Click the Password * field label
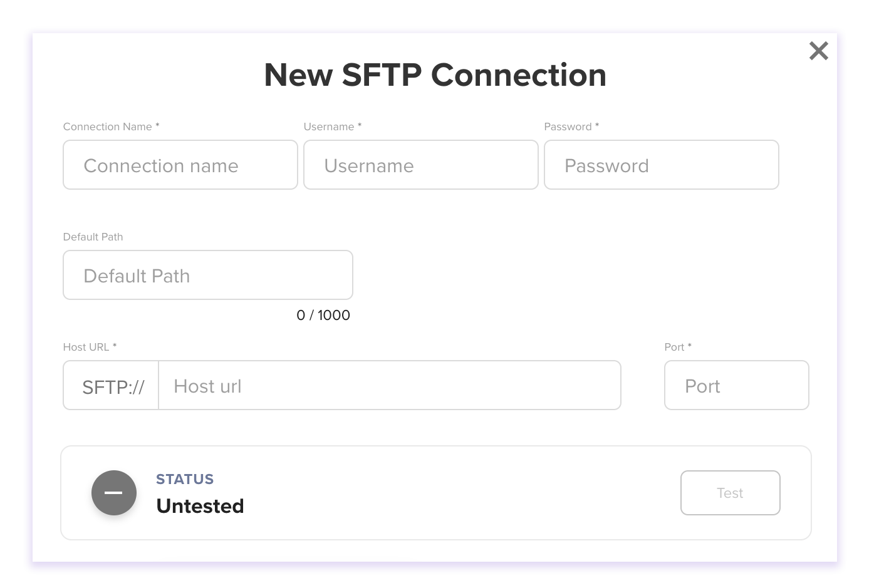879x588 pixels. tap(571, 126)
